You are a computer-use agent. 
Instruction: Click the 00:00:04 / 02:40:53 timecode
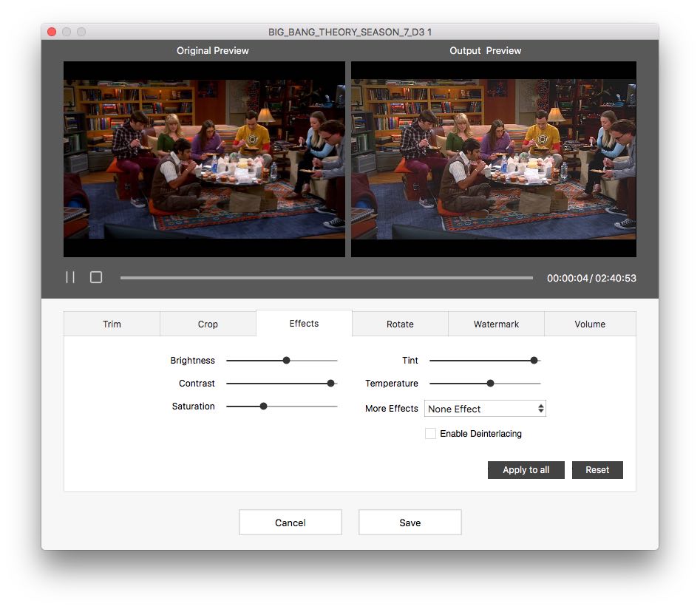[591, 278]
